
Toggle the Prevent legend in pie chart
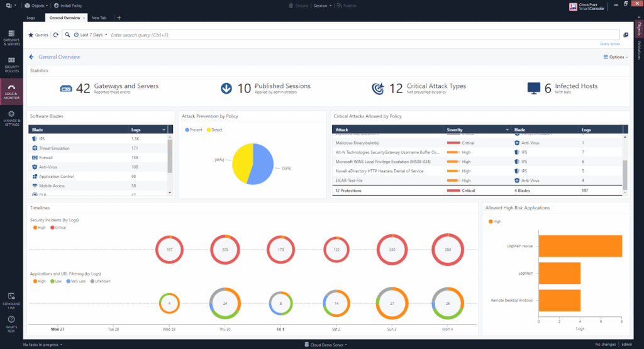194,130
